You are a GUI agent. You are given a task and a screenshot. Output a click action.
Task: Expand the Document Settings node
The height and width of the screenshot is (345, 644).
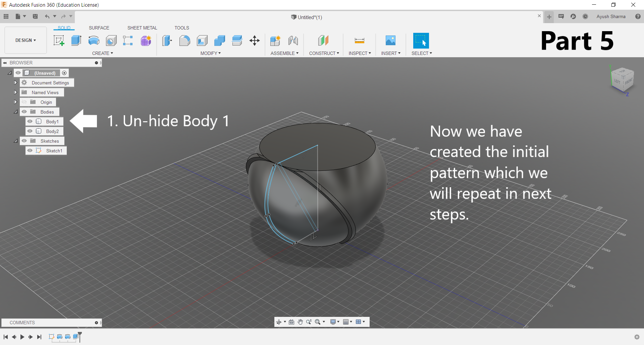[15, 83]
